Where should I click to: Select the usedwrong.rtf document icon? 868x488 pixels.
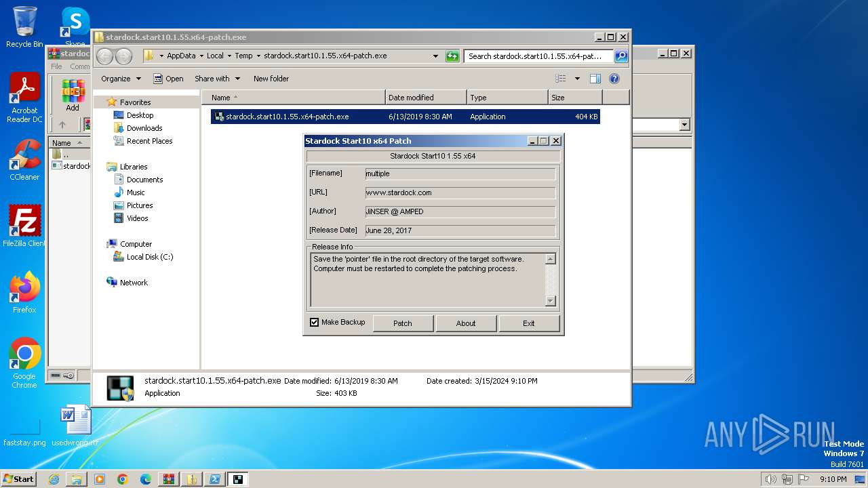pyautogui.click(x=75, y=426)
